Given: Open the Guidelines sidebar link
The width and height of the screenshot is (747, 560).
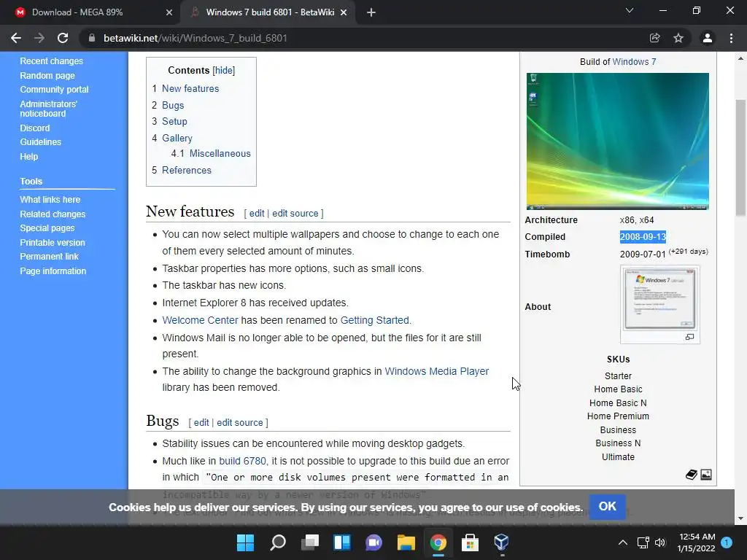Looking at the screenshot, I should coord(41,142).
